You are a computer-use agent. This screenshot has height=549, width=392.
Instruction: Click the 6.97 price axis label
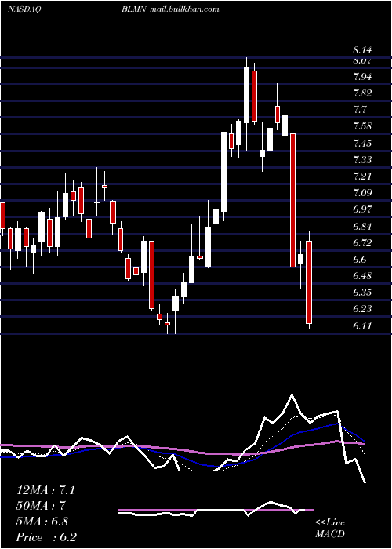362,209
